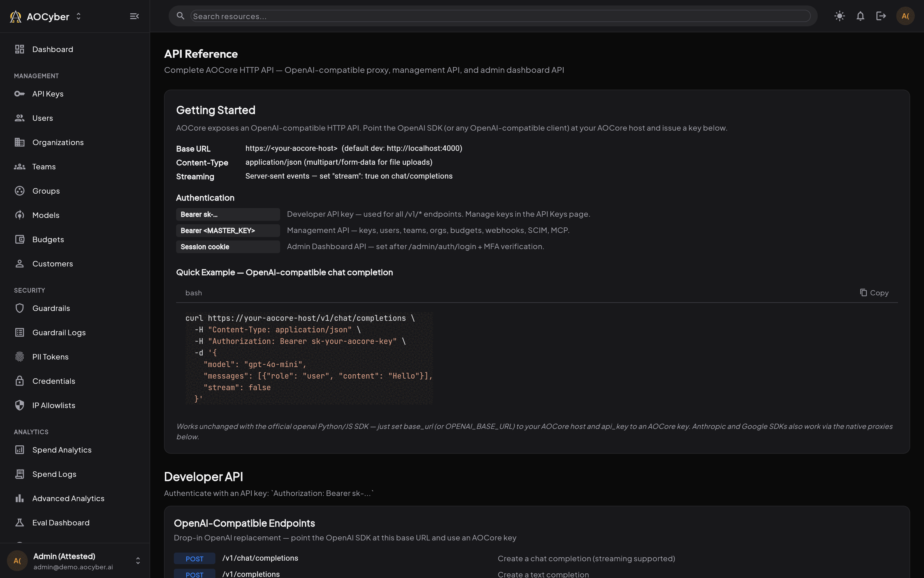Screen dimensions: 924x578
Task: Click the Guardrails shield icon
Action: (x=19, y=308)
